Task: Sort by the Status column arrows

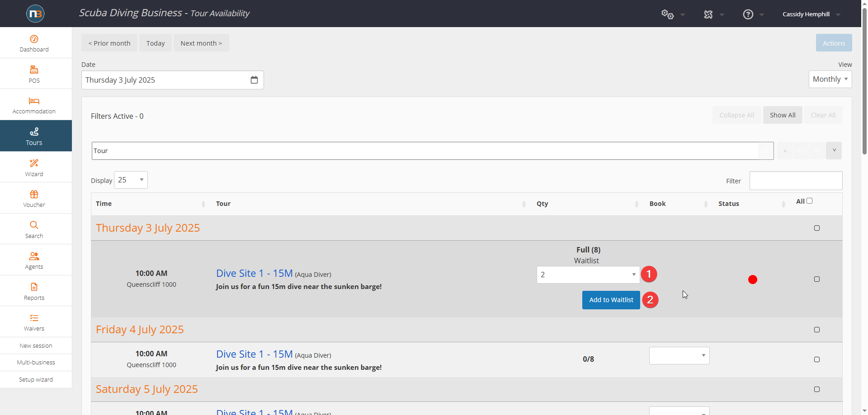Action: pyautogui.click(x=783, y=204)
